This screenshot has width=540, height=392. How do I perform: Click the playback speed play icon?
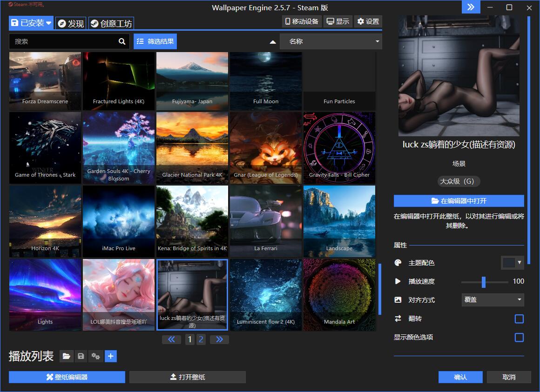tap(398, 281)
